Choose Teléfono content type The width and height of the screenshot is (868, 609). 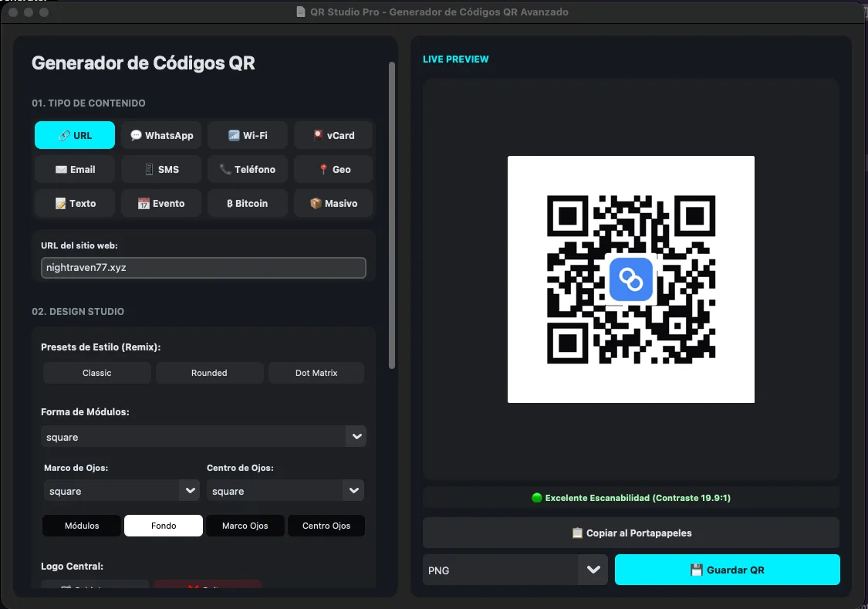[248, 169]
